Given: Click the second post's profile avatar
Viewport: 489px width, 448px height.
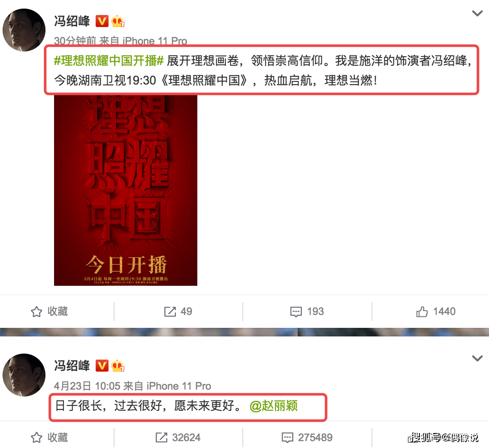Looking at the screenshot, I should tap(24, 375).
